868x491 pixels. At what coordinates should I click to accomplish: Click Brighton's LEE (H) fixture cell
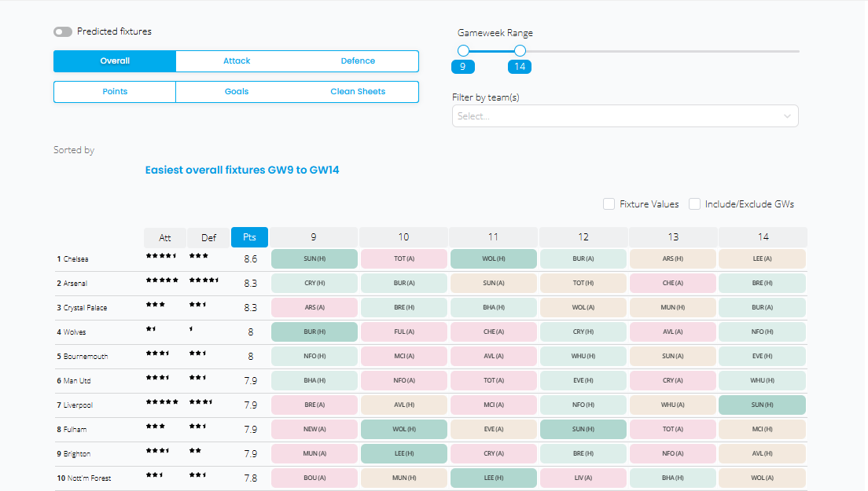pyautogui.click(x=404, y=453)
